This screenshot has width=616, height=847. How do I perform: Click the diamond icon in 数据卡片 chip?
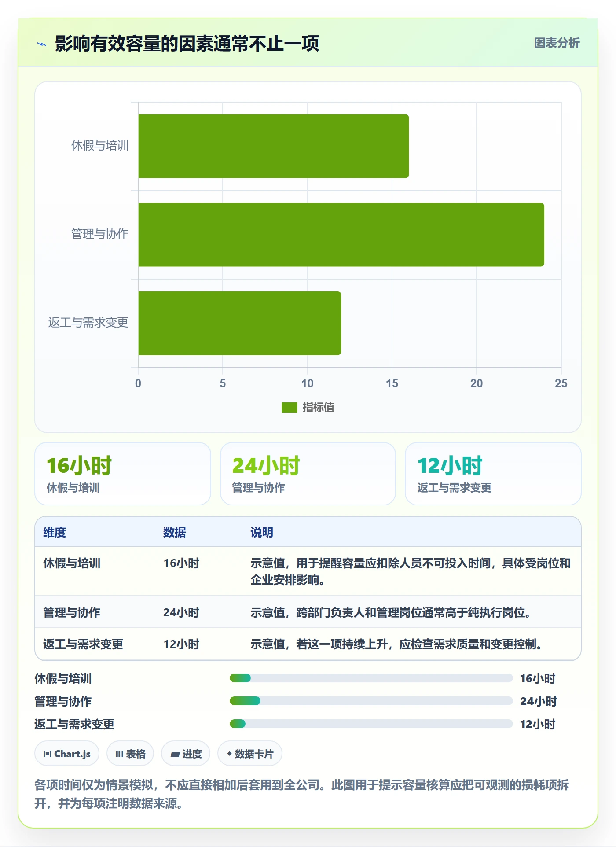pos(229,754)
